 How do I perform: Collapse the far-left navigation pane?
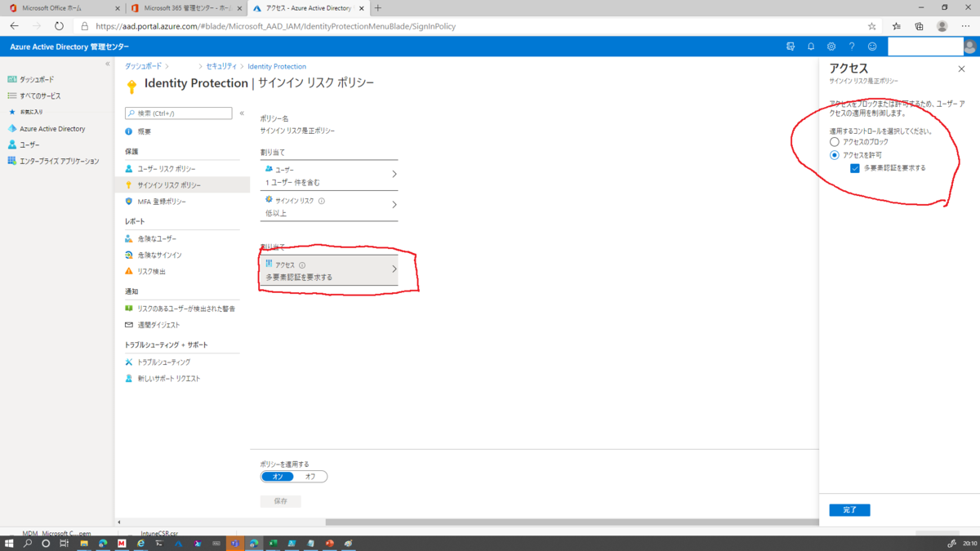tap(107, 64)
